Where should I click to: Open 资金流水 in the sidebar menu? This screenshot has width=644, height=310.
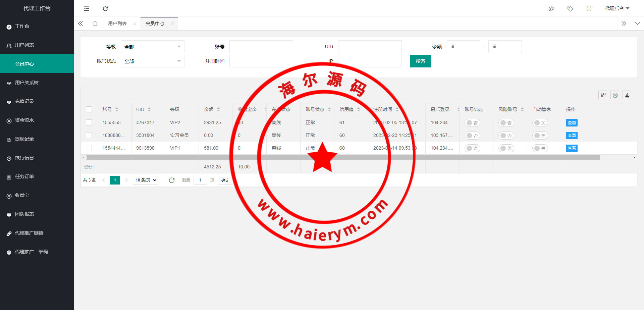click(24, 120)
